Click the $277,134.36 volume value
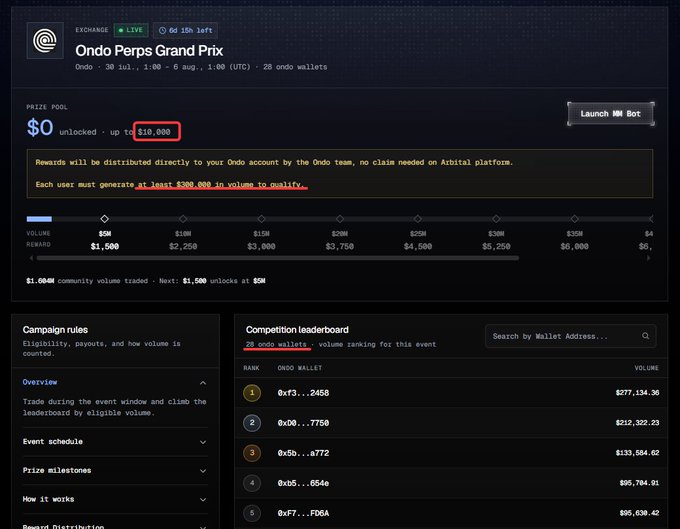Image resolution: width=680 pixels, height=529 pixels. (637, 392)
